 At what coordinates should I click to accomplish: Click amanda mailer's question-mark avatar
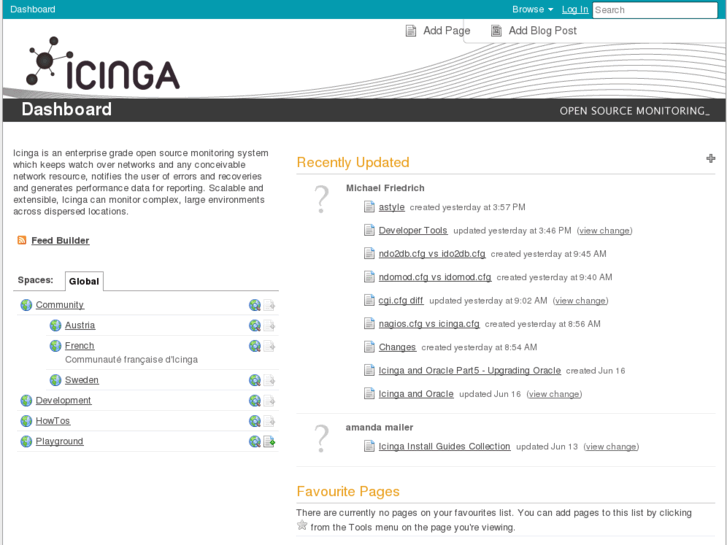(321, 438)
